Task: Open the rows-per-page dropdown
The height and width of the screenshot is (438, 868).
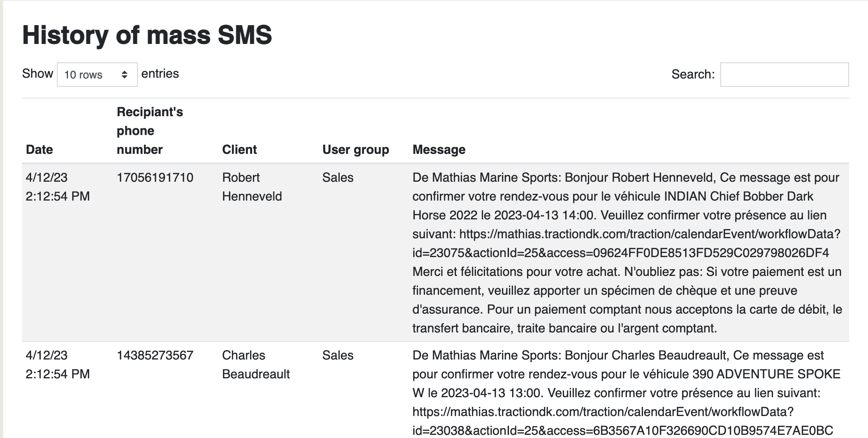Action: tap(97, 75)
